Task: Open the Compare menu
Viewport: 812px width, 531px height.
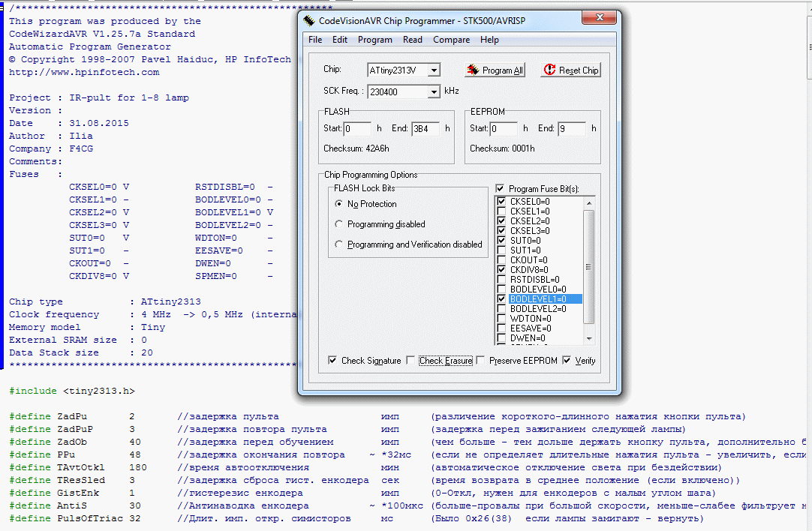Action: point(451,40)
